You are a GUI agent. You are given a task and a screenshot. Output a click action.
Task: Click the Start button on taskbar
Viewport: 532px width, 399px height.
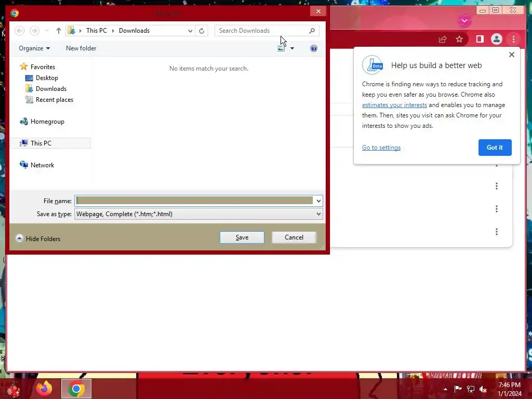pos(13,389)
